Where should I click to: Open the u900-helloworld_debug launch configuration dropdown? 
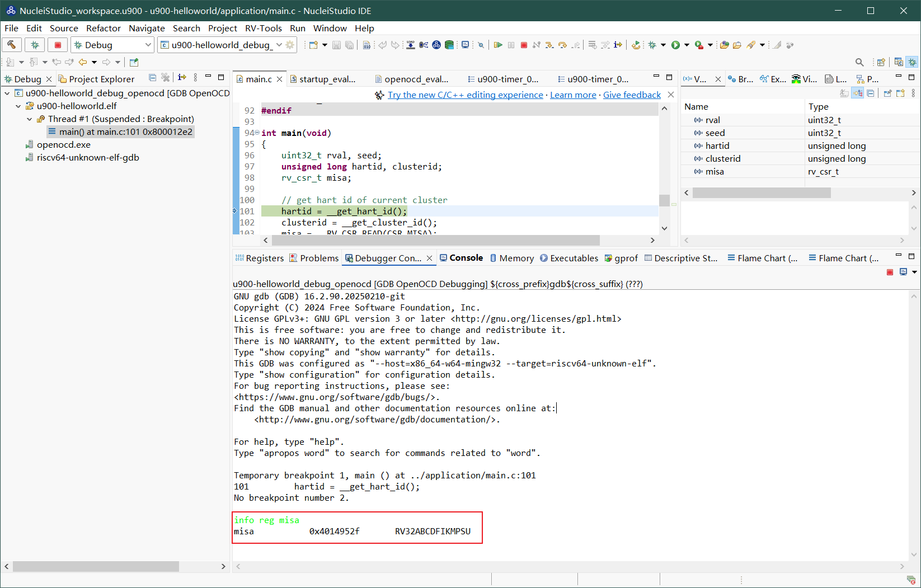click(x=279, y=45)
